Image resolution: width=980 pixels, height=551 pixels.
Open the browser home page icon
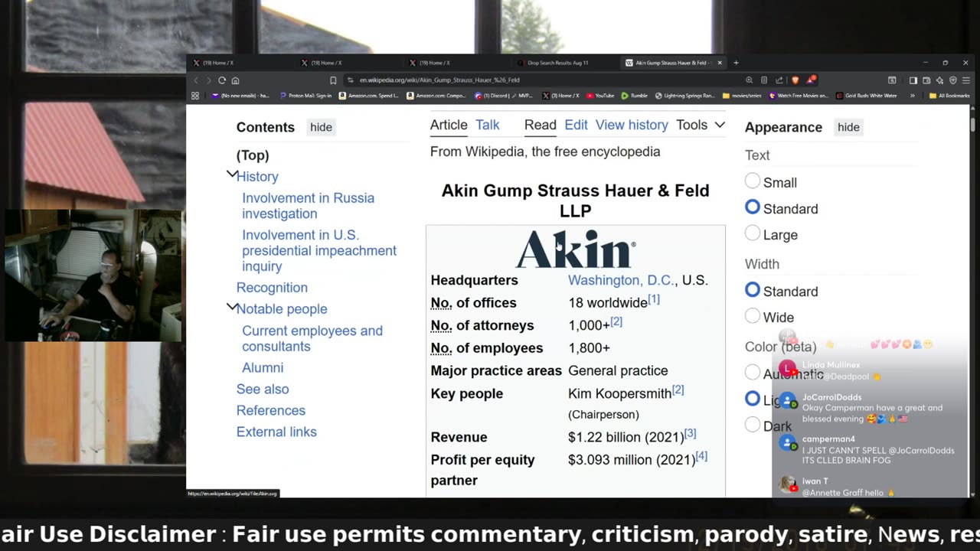(235, 80)
